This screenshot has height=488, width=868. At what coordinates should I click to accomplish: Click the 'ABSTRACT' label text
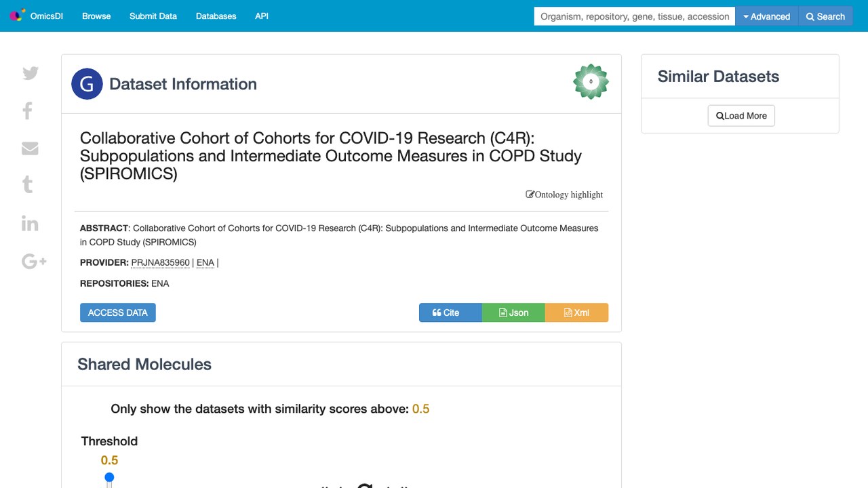(104, 228)
